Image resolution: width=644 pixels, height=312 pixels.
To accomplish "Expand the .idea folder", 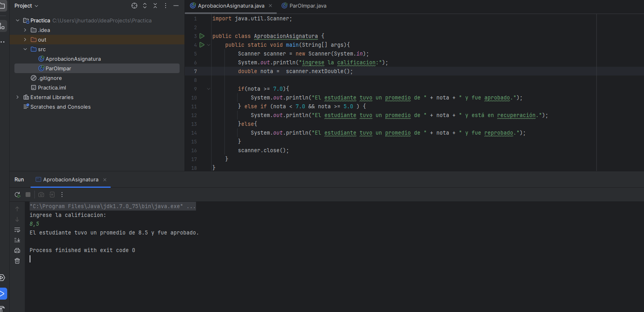I will 25,30.
